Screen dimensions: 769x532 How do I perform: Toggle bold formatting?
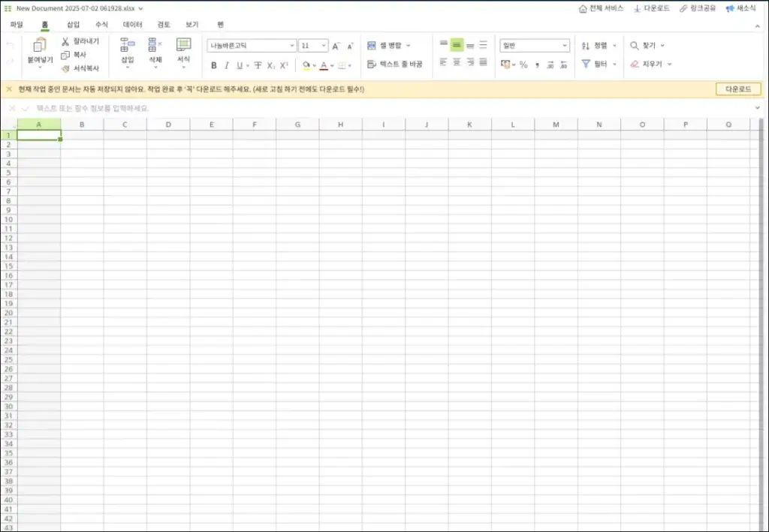(x=214, y=65)
